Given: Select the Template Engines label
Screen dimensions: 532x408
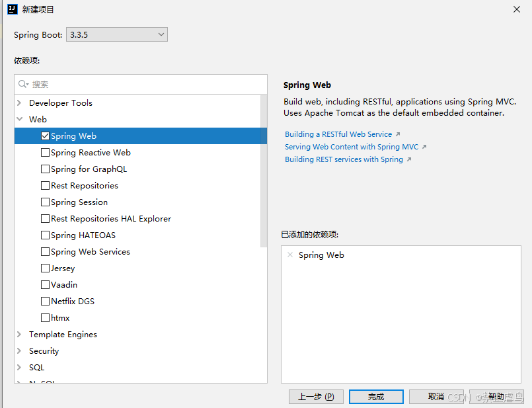Looking at the screenshot, I should pos(63,335).
